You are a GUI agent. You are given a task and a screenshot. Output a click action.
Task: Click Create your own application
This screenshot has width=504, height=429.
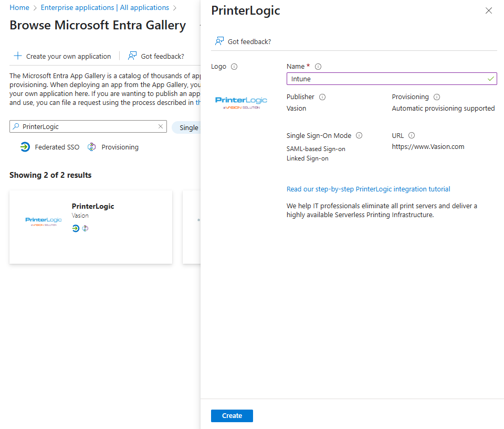point(68,56)
